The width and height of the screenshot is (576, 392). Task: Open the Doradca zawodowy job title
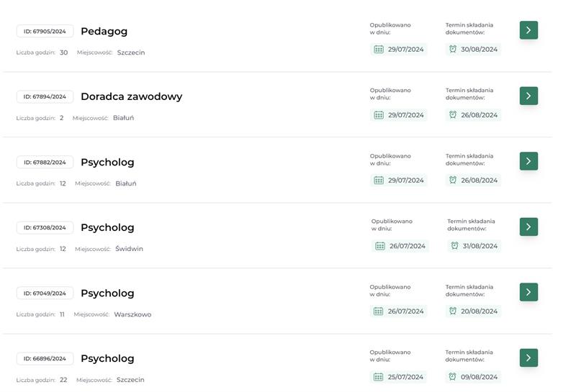(x=131, y=96)
